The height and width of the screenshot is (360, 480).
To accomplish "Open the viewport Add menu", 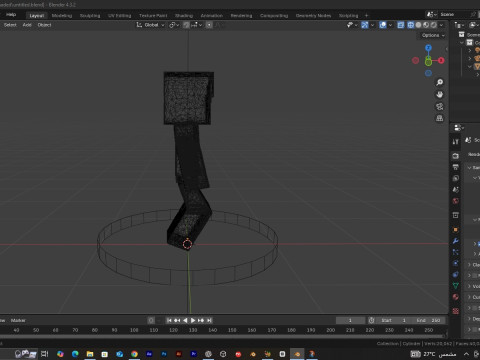I will (x=27, y=25).
